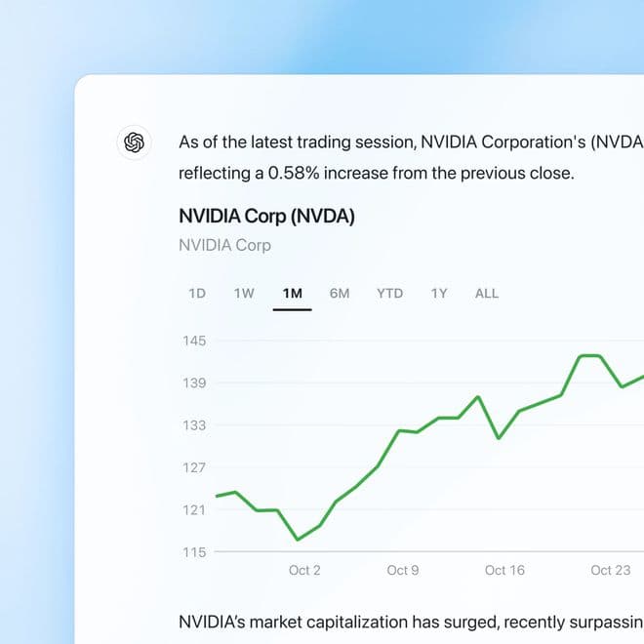Select the 1D time range tab
Viewport: 644px width, 644px height.
tap(197, 293)
